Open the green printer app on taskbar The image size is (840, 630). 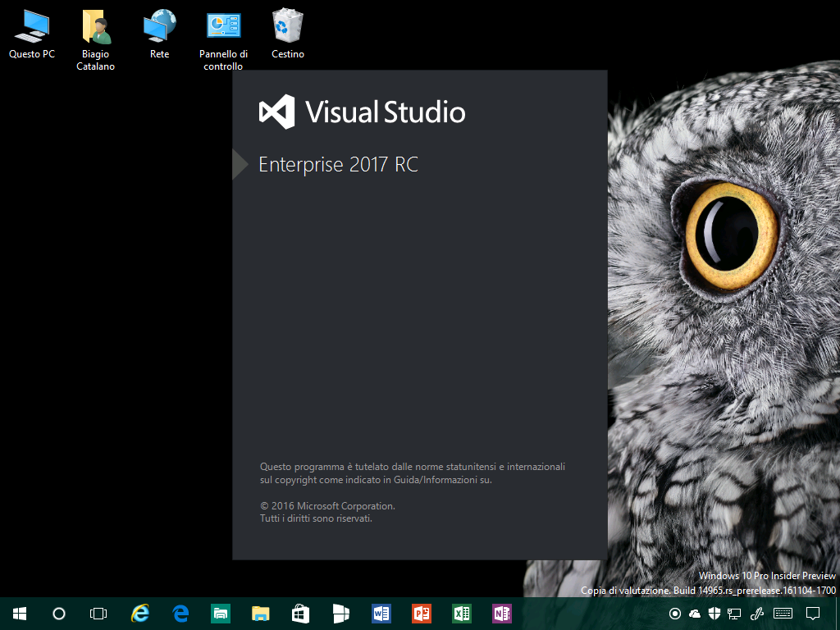click(x=221, y=614)
